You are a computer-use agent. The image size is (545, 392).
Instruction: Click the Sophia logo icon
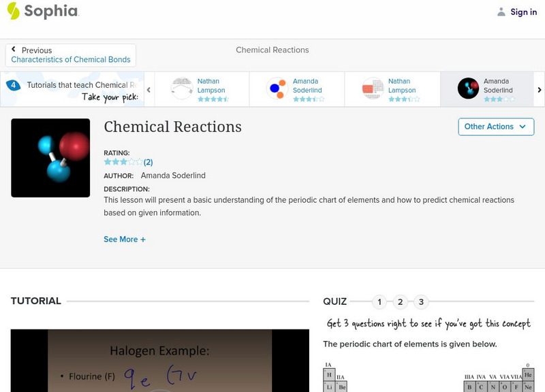tap(13, 11)
